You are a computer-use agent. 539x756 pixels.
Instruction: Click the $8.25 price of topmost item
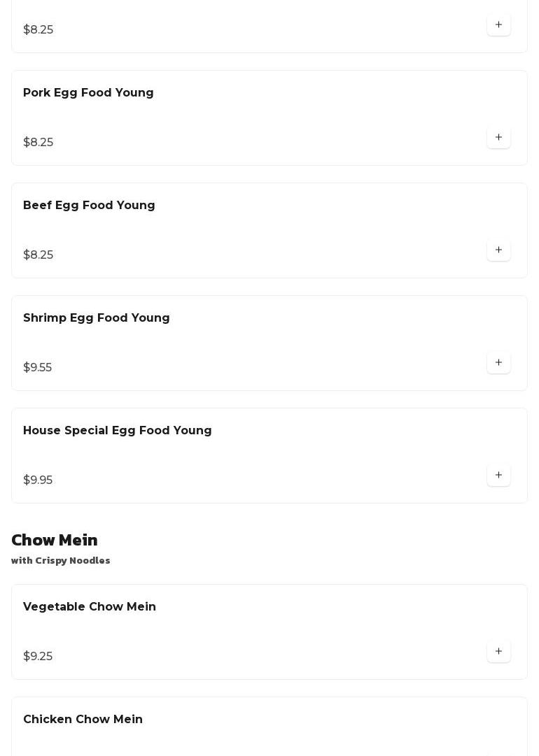pos(38,30)
